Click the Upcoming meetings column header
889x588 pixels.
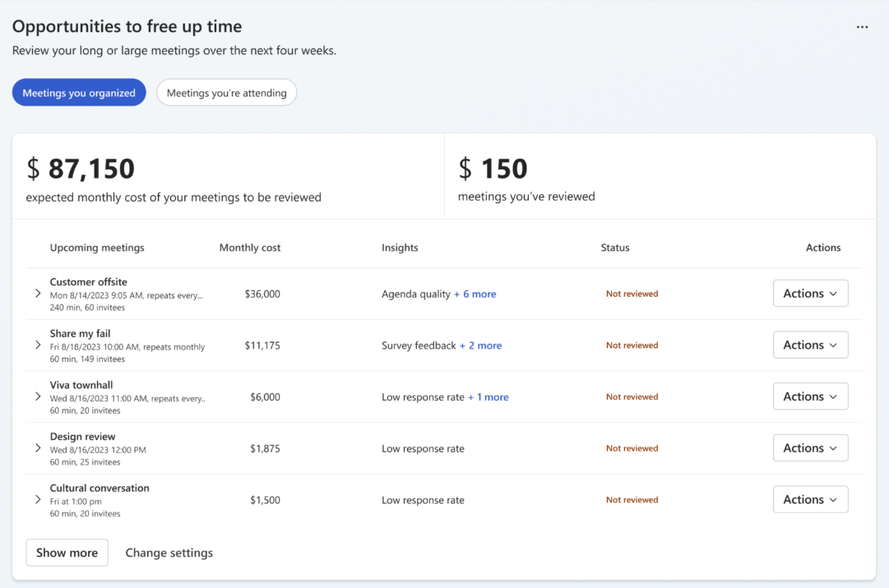pos(97,247)
